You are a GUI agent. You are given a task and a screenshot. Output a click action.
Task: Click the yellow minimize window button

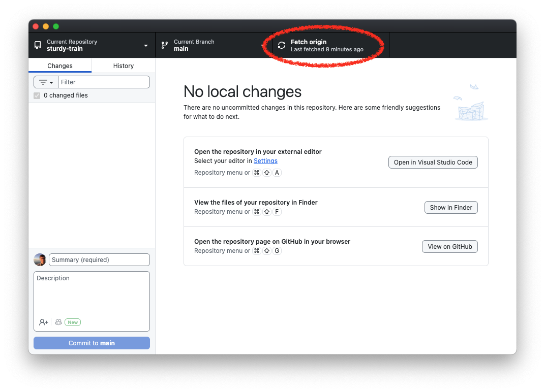(x=46, y=26)
